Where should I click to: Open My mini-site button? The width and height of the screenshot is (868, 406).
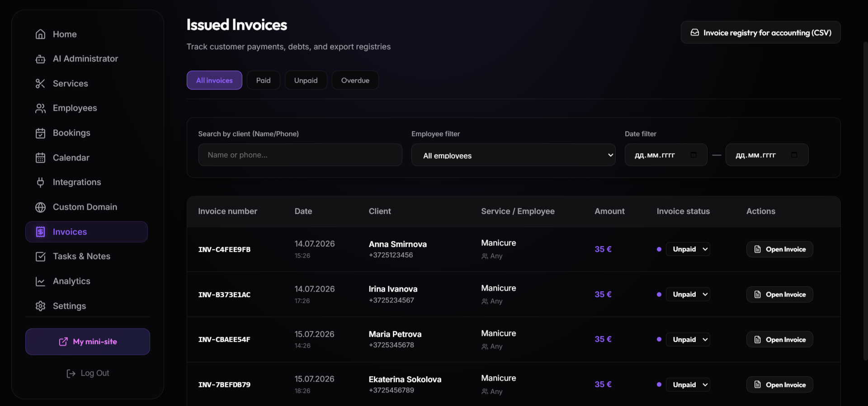(88, 342)
